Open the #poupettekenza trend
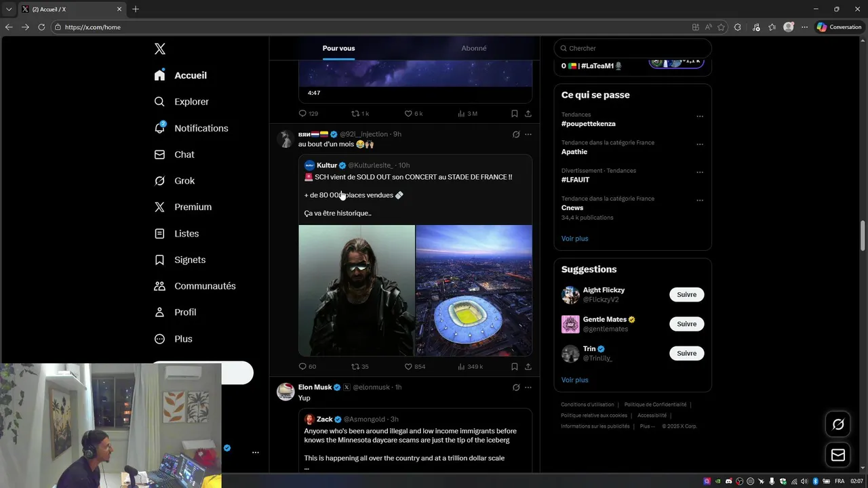Viewport: 868px width, 488px height. (x=588, y=124)
